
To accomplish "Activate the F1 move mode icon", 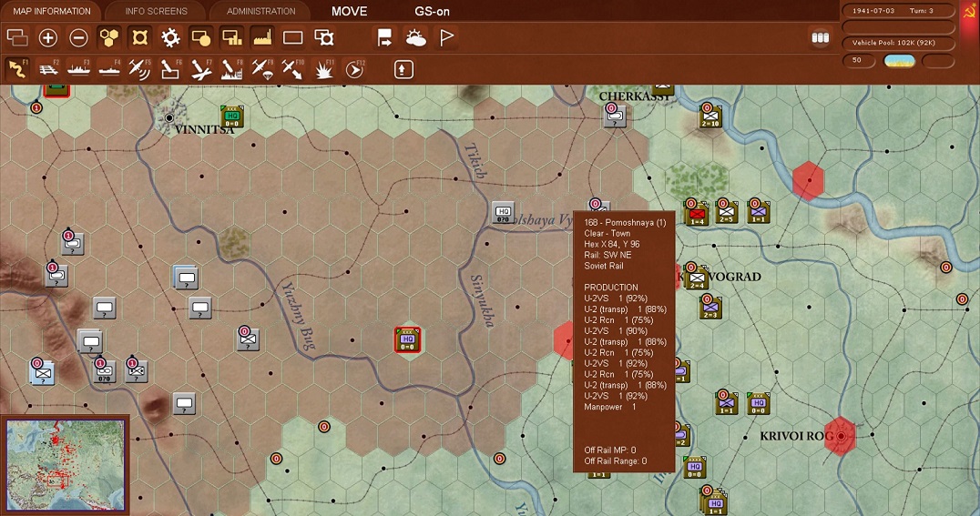I will pos(17,69).
